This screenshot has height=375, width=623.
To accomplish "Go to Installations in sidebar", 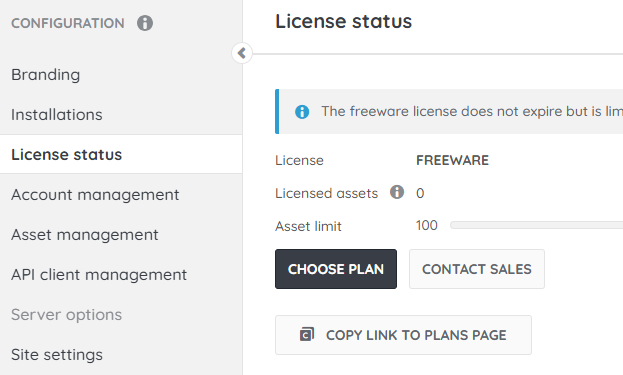I will (57, 115).
